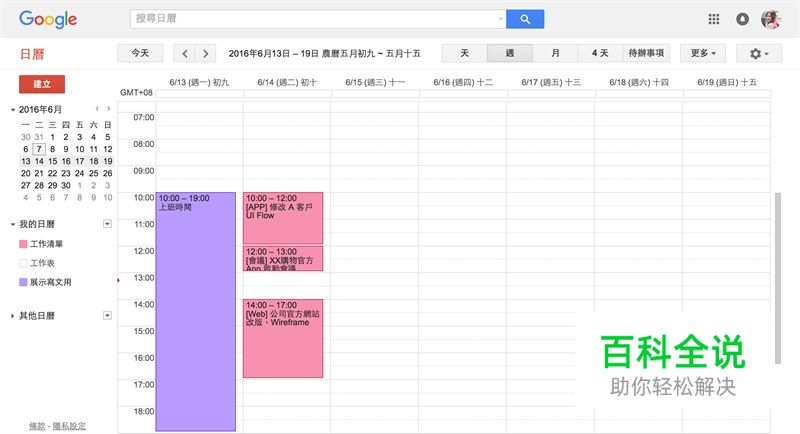Open the account profile avatar

tap(771, 19)
